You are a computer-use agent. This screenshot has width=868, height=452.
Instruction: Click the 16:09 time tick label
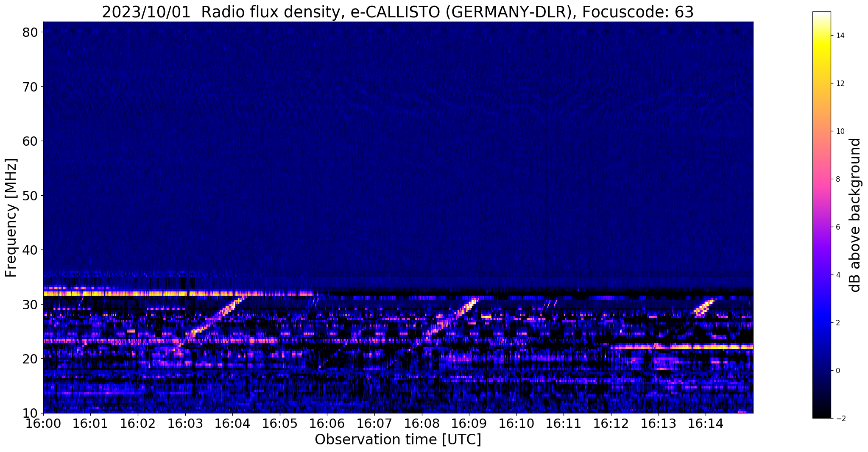pyautogui.click(x=469, y=423)
